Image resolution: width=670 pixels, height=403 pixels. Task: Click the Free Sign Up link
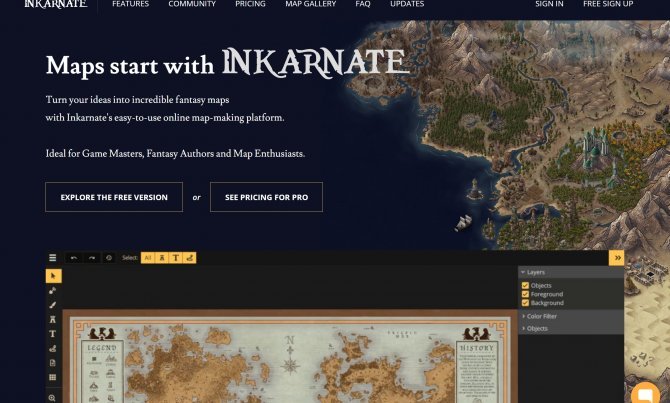(608, 4)
